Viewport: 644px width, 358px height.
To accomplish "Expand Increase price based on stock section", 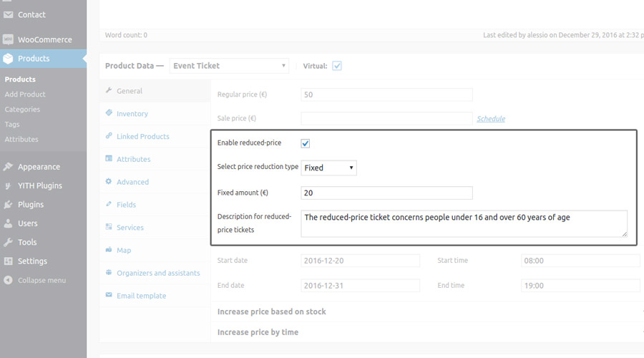I will point(271,311).
